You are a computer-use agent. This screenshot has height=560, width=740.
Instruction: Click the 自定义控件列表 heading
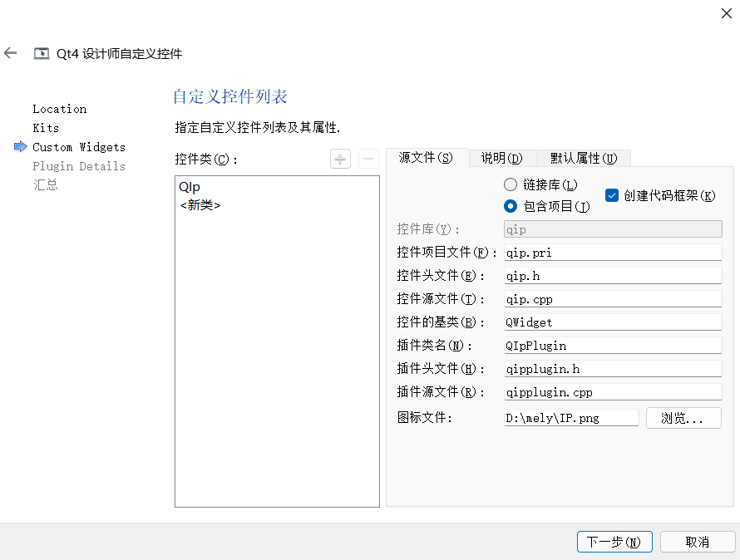click(230, 96)
